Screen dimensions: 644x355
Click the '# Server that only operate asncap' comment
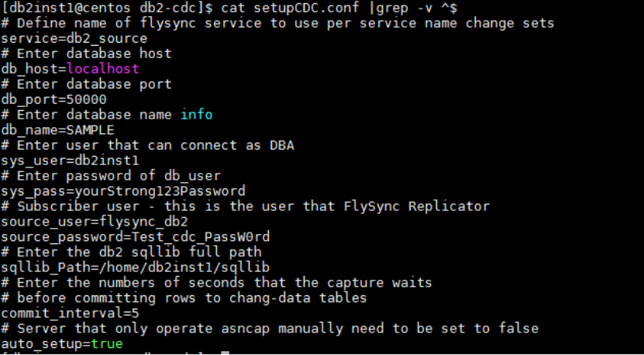pyautogui.click(x=270, y=329)
